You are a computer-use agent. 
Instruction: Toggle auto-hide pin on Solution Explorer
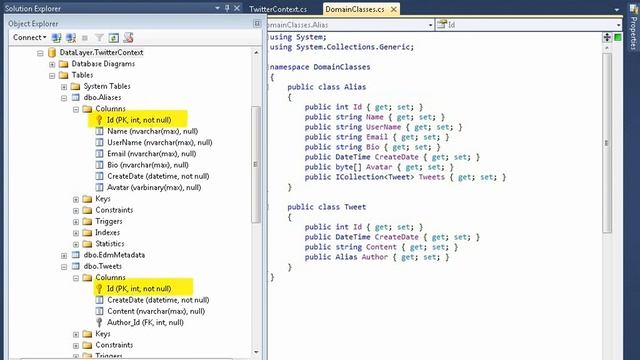(x=227, y=8)
